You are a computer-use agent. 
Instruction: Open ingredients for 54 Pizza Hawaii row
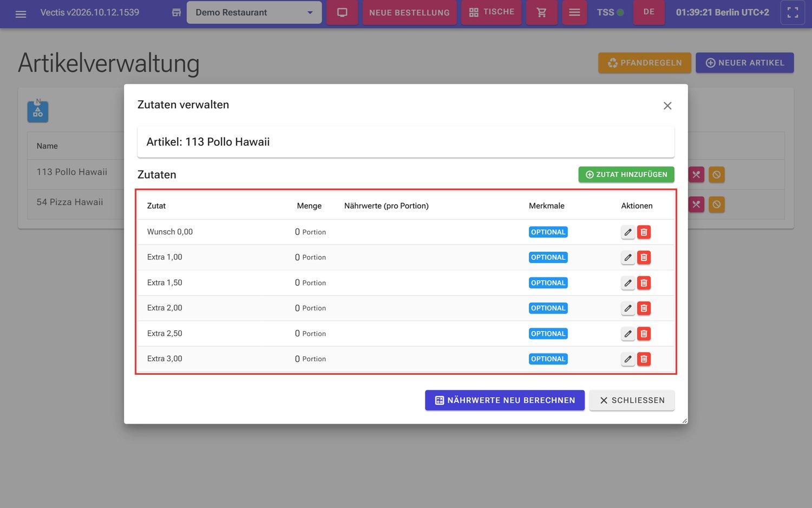tap(696, 205)
